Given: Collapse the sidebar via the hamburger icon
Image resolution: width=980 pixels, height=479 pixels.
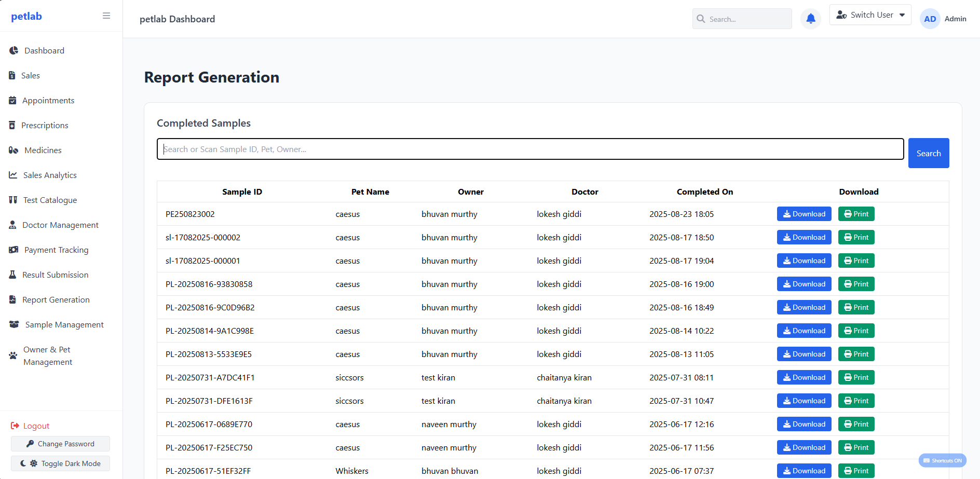Looking at the screenshot, I should pyautogui.click(x=106, y=16).
